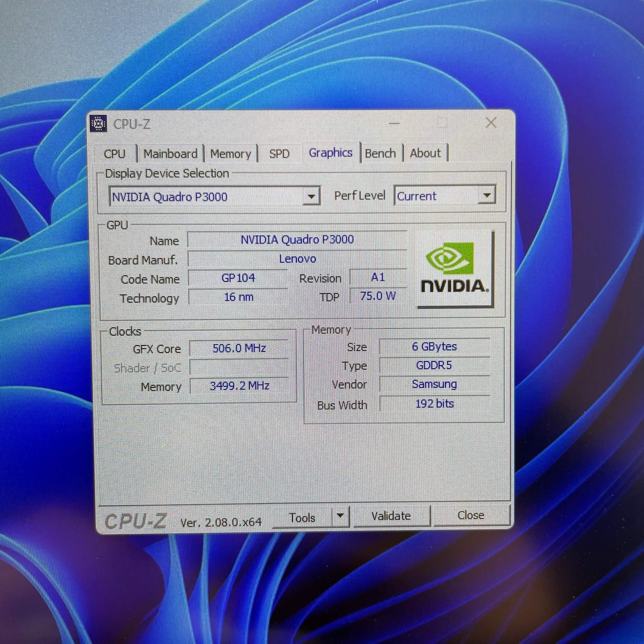Click the Revision value A1
The image size is (644, 644).
pos(378,277)
